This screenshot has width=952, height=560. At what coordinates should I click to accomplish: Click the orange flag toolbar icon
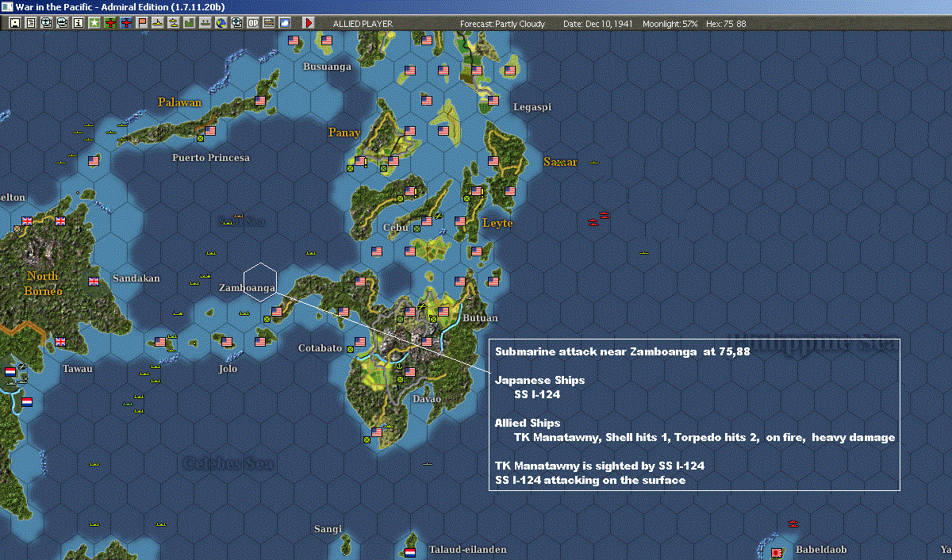tap(143, 23)
